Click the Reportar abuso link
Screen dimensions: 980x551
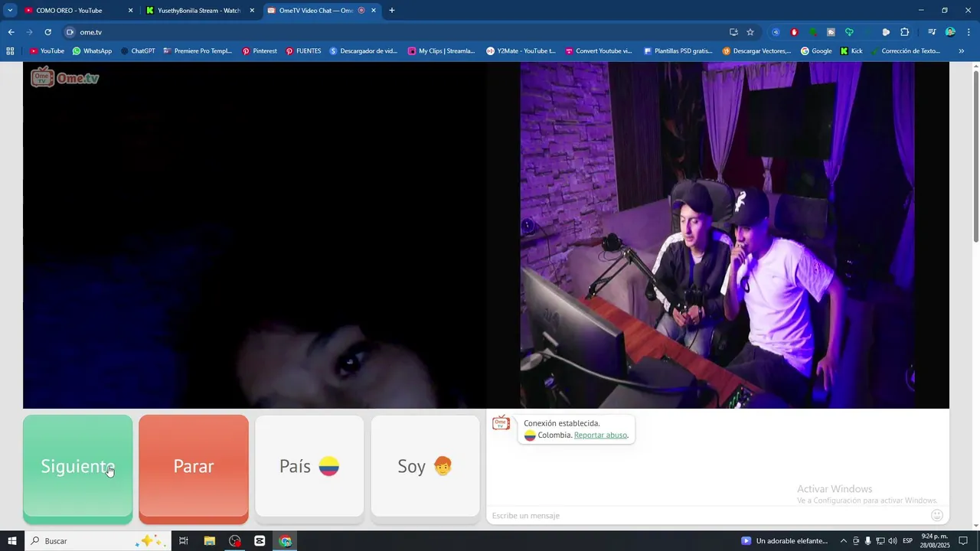click(x=600, y=435)
